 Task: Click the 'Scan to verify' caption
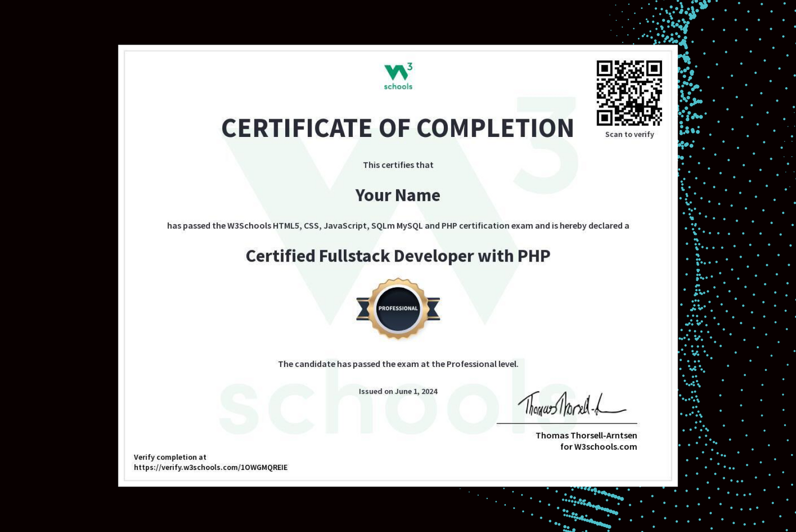pyautogui.click(x=629, y=134)
